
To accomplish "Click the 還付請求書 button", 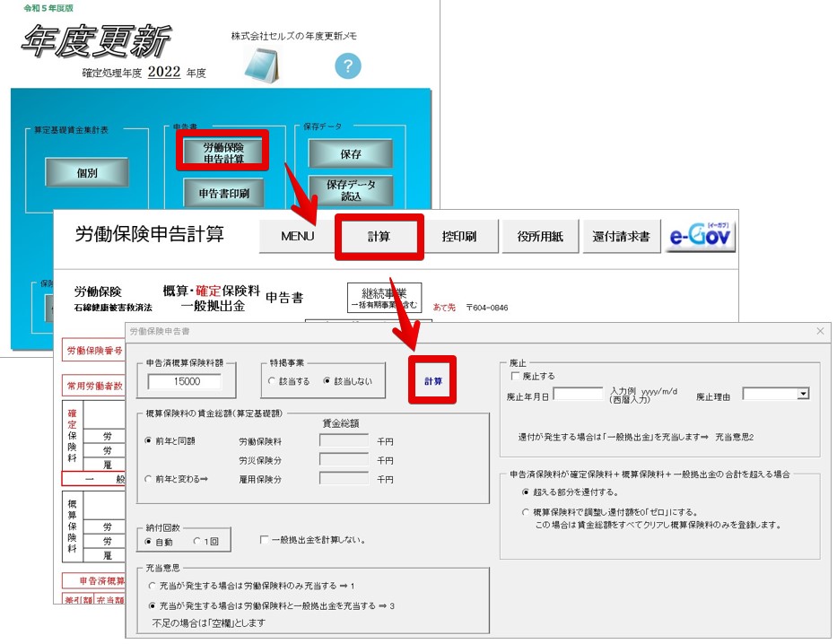I will pyautogui.click(x=621, y=237).
